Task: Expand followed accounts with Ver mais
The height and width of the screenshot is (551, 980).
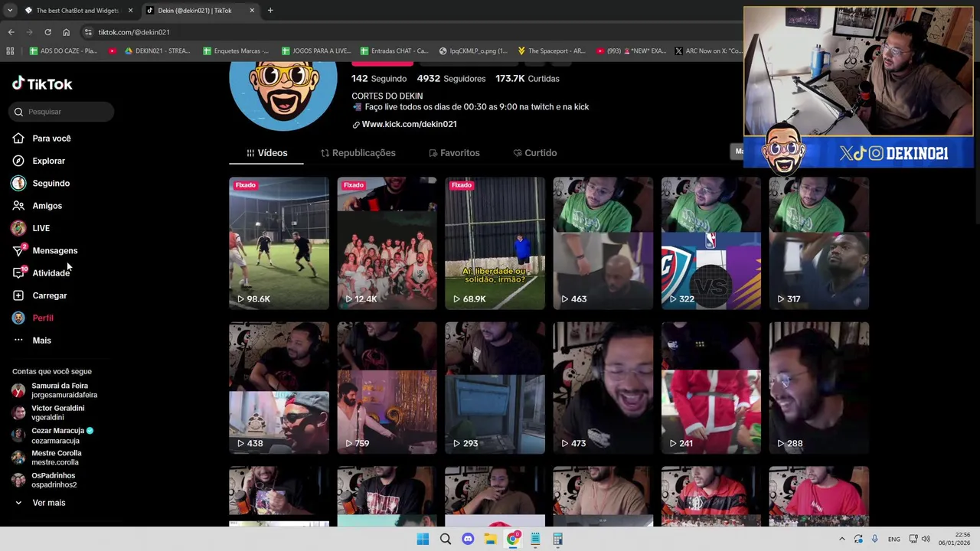Action: (x=39, y=503)
